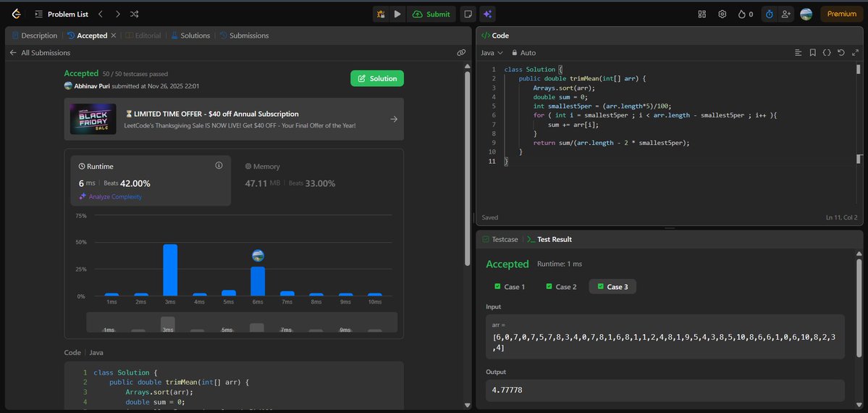Viewport: 868px width, 413px height.
Task: Open the layout grid icon
Action: 702,14
